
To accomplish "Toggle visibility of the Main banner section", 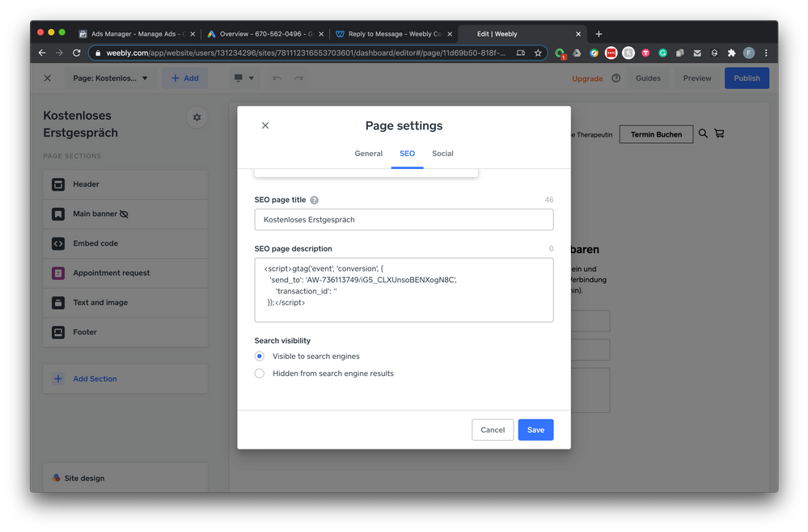I will coord(124,214).
